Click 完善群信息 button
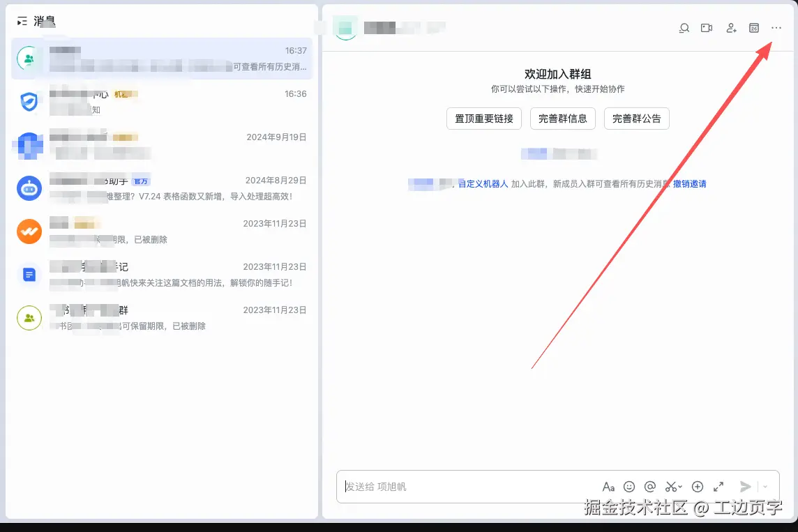Viewport: 798px width, 532px height. [x=563, y=119]
